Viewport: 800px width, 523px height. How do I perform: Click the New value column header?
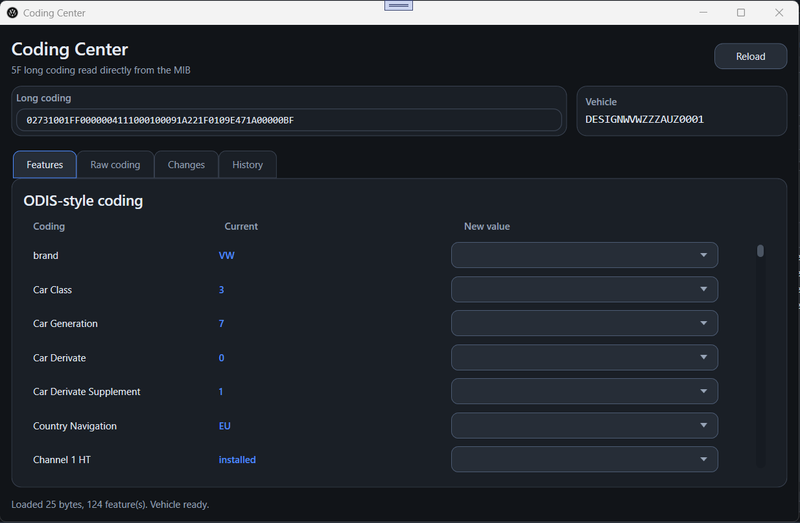pos(487,227)
